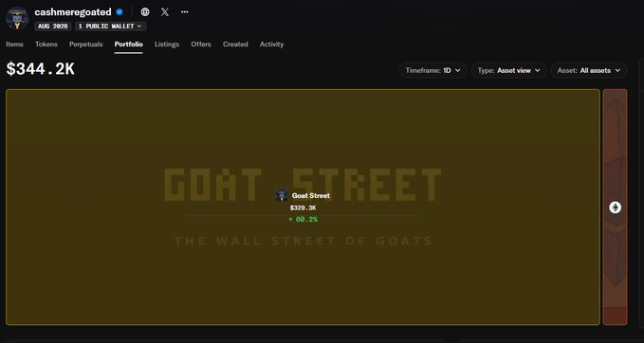Open the X social profile icon

165,12
